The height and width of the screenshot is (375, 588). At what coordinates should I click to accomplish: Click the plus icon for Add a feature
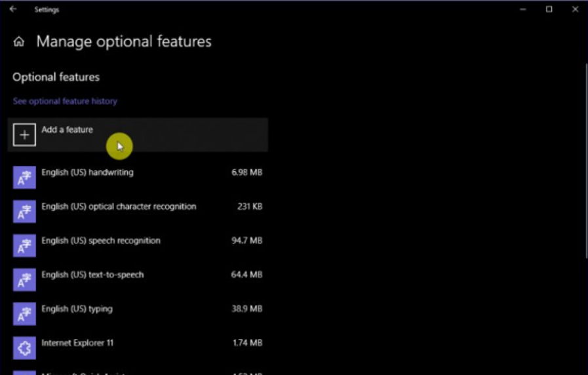coord(24,134)
